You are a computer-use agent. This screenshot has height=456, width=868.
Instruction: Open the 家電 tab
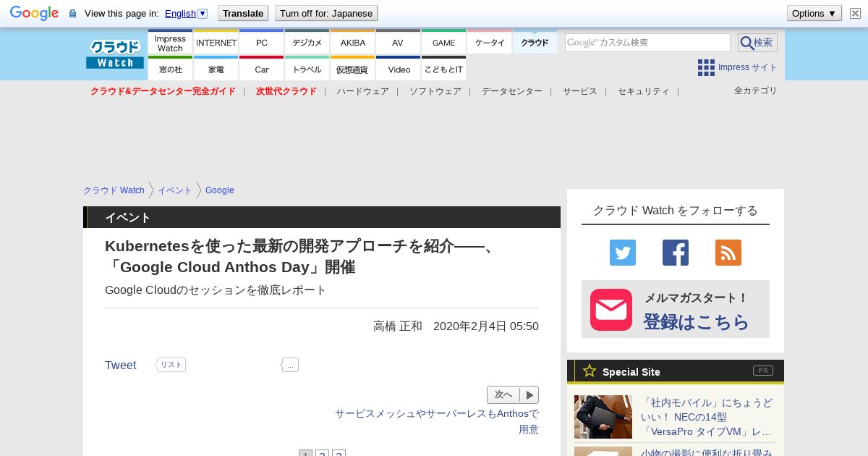click(216, 69)
